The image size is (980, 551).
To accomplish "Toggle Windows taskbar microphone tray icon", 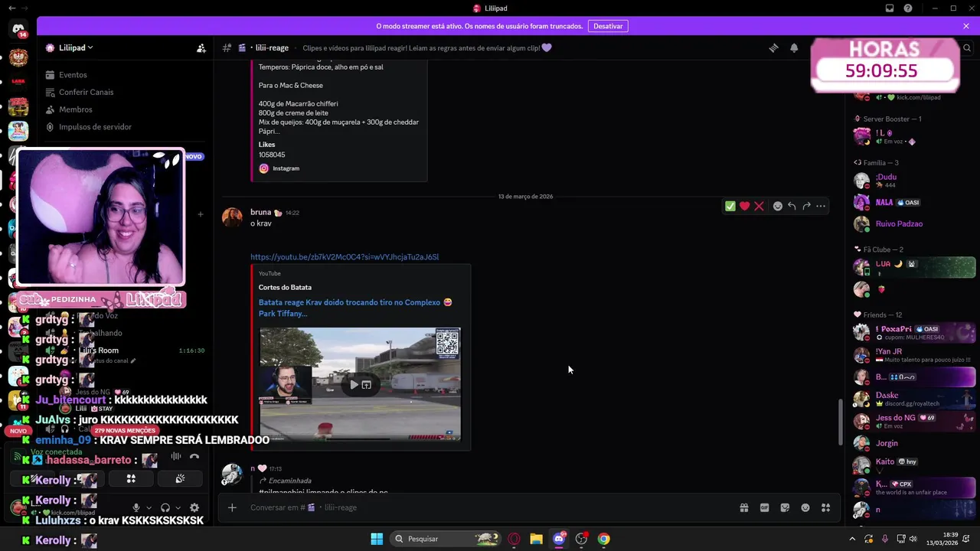I will coord(885,539).
